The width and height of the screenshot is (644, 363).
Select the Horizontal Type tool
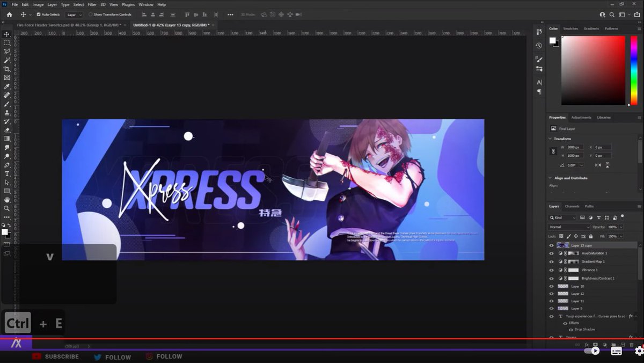pos(6,173)
